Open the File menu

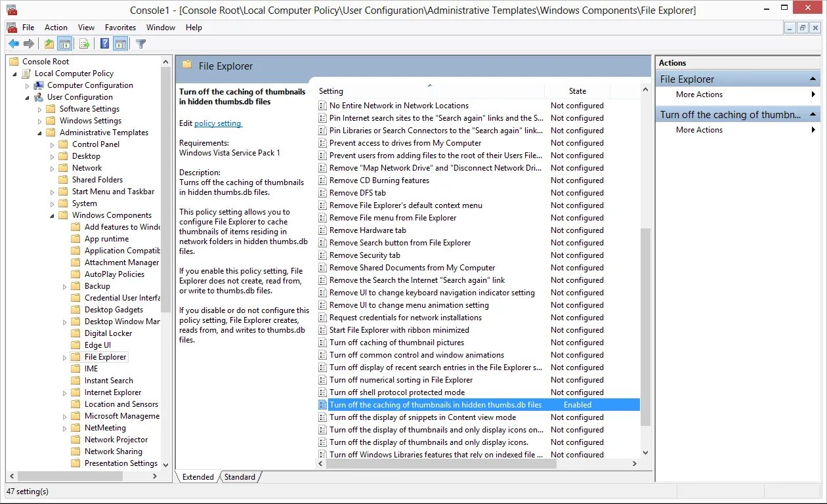(28, 28)
